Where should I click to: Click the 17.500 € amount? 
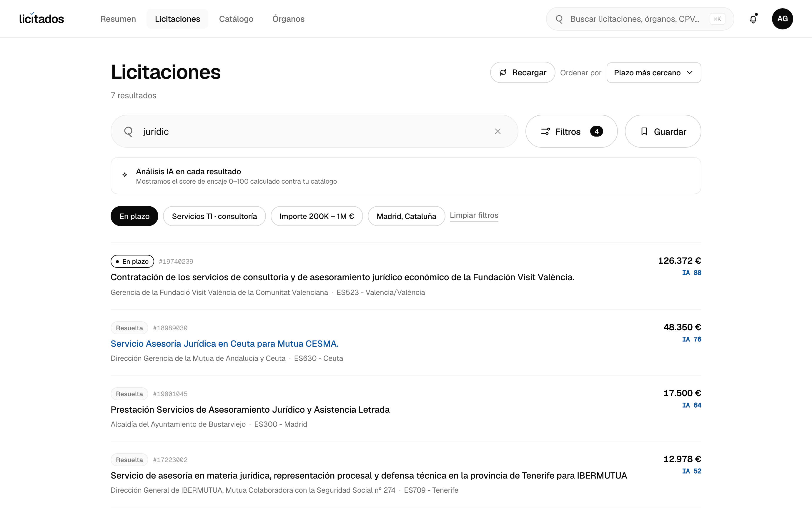click(x=682, y=393)
